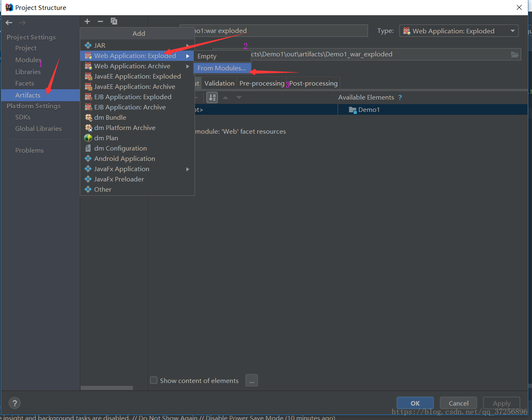Screen dimensions: 532x420
Task: Select dm Bundle entry
Action: click(137, 117)
